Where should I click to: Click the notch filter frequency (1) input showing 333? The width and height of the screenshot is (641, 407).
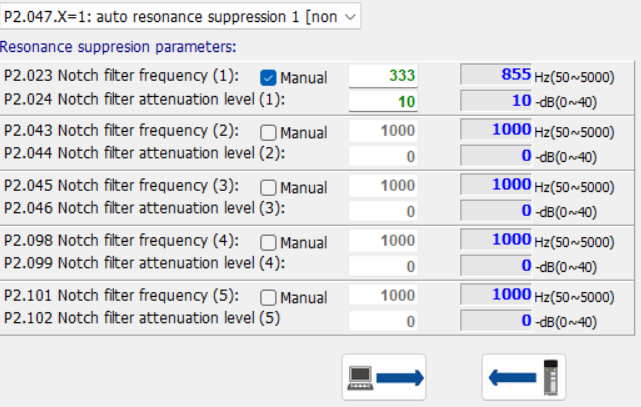tap(385, 76)
